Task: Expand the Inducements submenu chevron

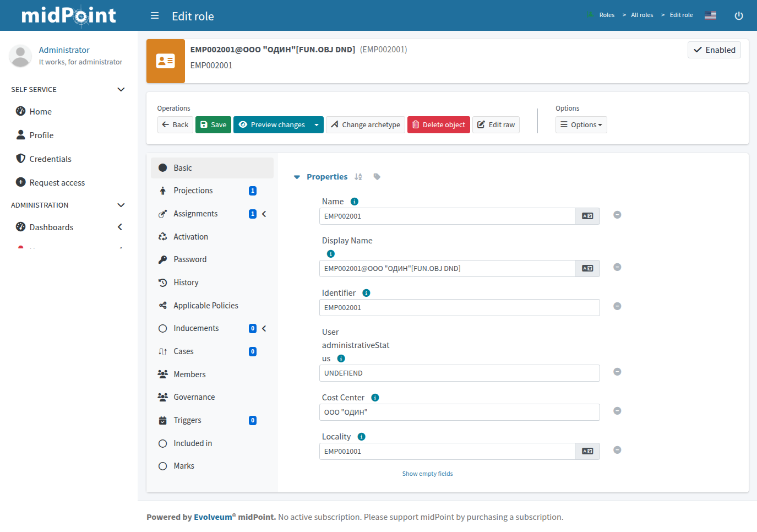Action: 264,328
